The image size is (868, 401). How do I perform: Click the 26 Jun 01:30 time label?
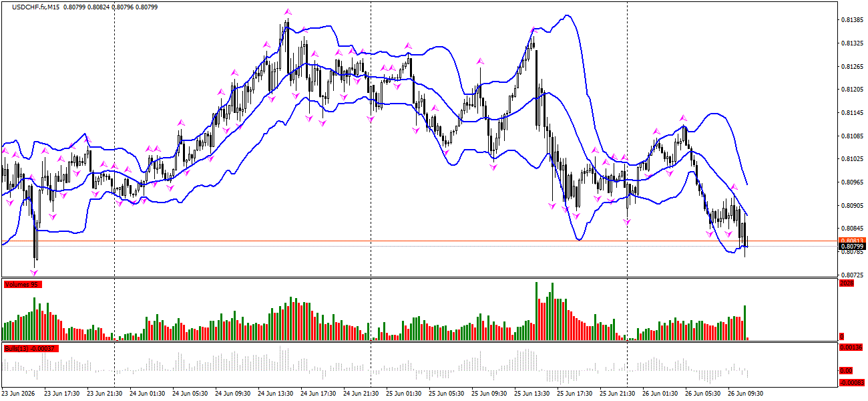[660, 394]
